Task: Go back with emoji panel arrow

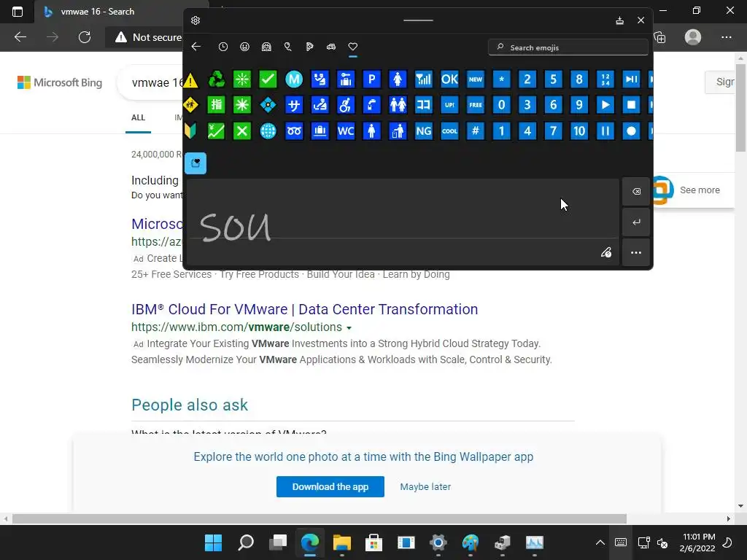Action: (x=196, y=47)
